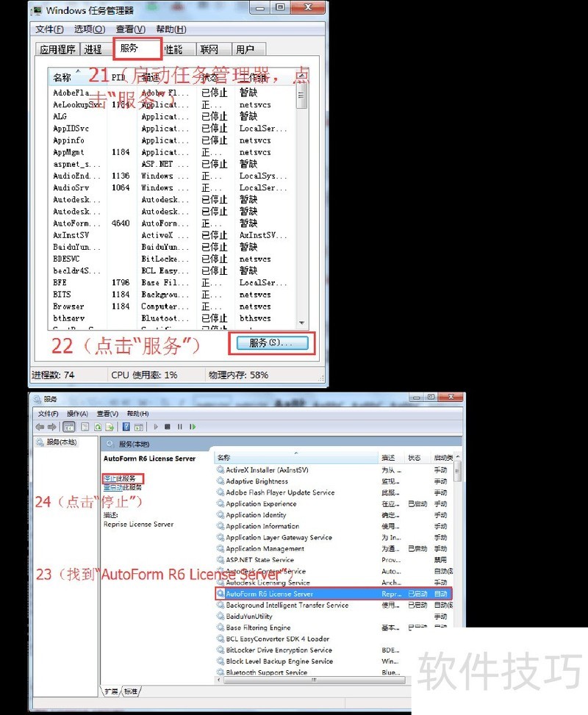Sort services by 描述 column header
Viewport: 588px width, 715px height.
[x=392, y=457]
